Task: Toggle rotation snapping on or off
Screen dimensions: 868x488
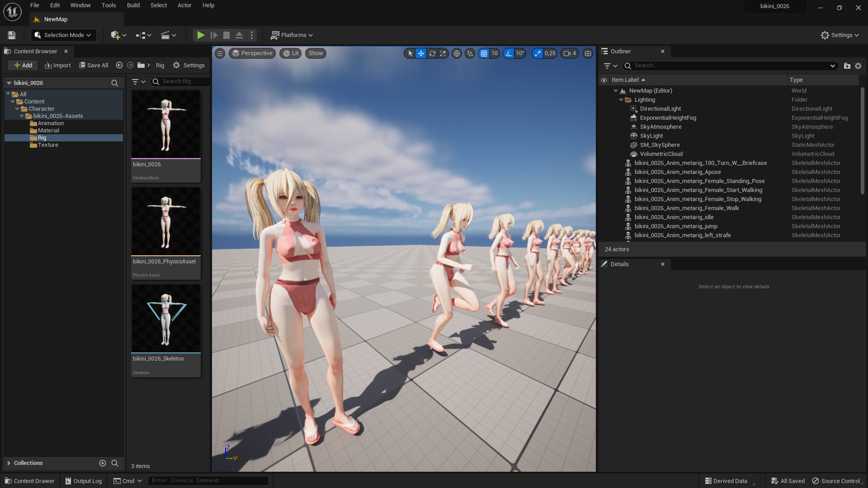Action: [x=509, y=53]
